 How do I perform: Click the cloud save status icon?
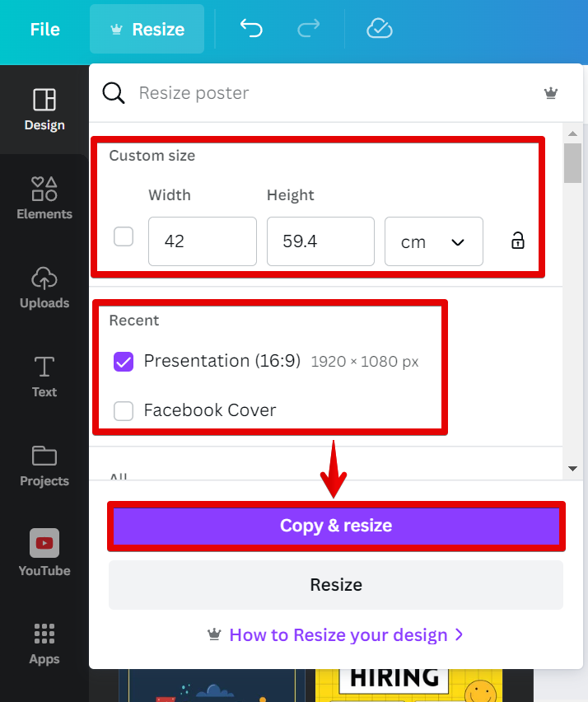[x=379, y=29]
